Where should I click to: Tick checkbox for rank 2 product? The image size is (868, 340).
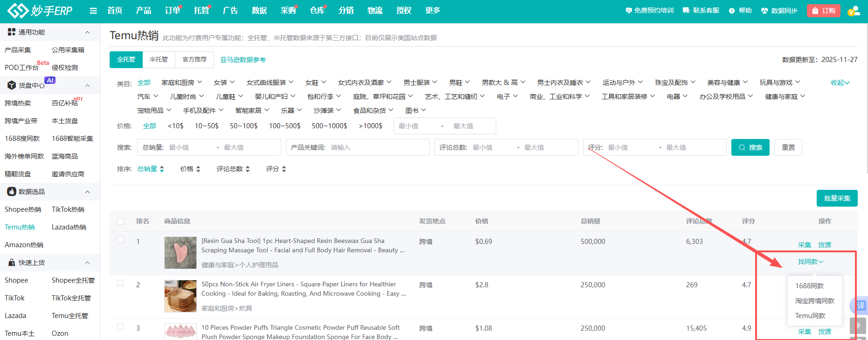120,283
